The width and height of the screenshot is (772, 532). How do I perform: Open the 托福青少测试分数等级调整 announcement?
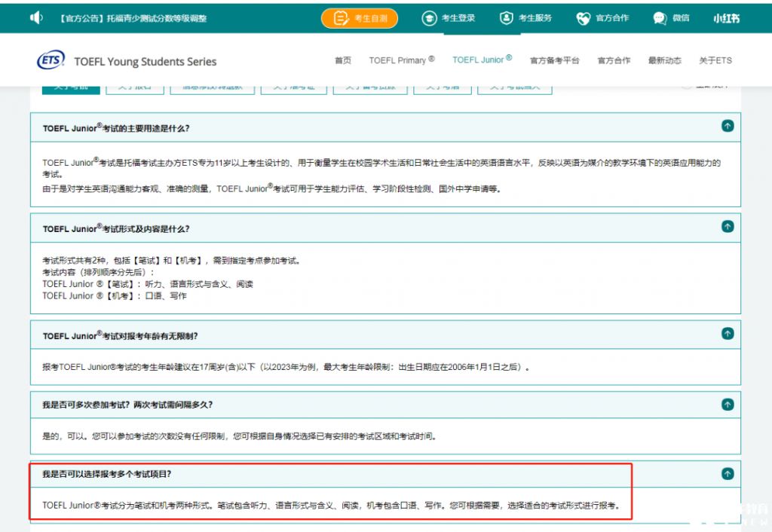pyautogui.click(x=133, y=19)
